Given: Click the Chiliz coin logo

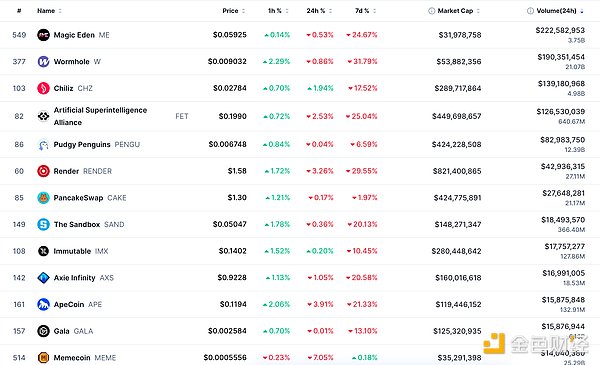Looking at the screenshot, I should click(43, 88).
